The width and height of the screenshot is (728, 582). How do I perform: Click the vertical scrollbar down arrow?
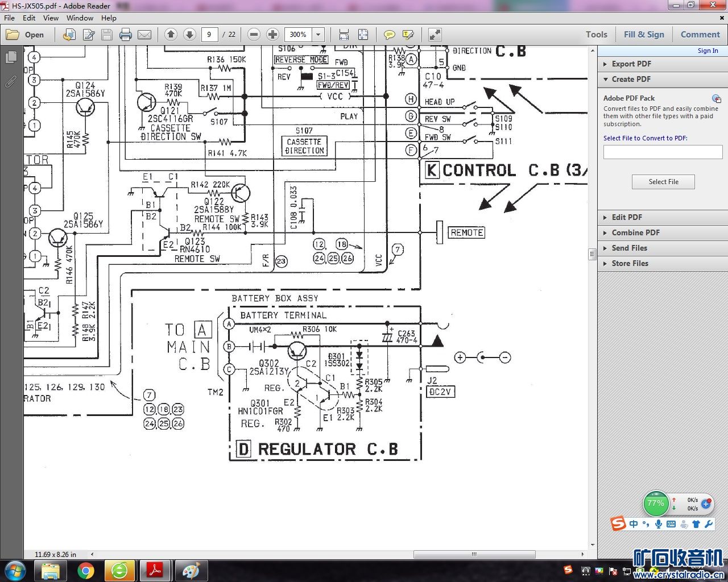(x=592, y=545)
